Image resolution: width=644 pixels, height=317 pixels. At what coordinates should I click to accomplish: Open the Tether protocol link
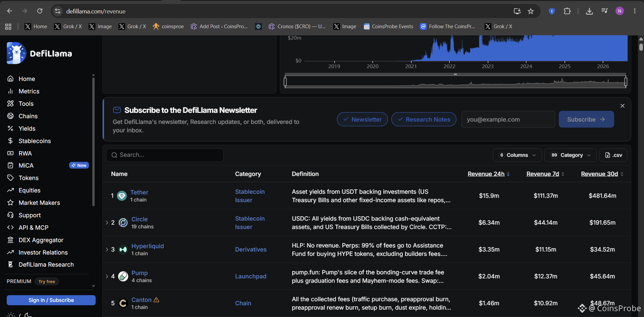[139, 192]
